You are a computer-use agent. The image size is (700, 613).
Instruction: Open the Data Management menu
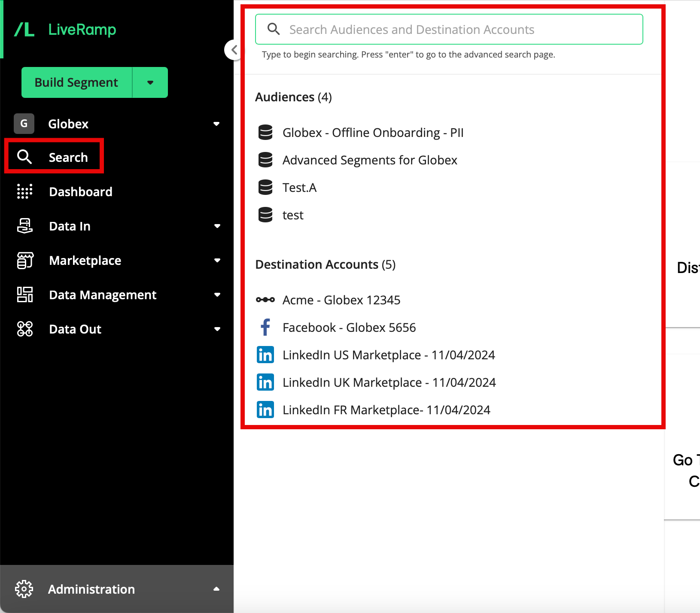click(x=103, y=295)
